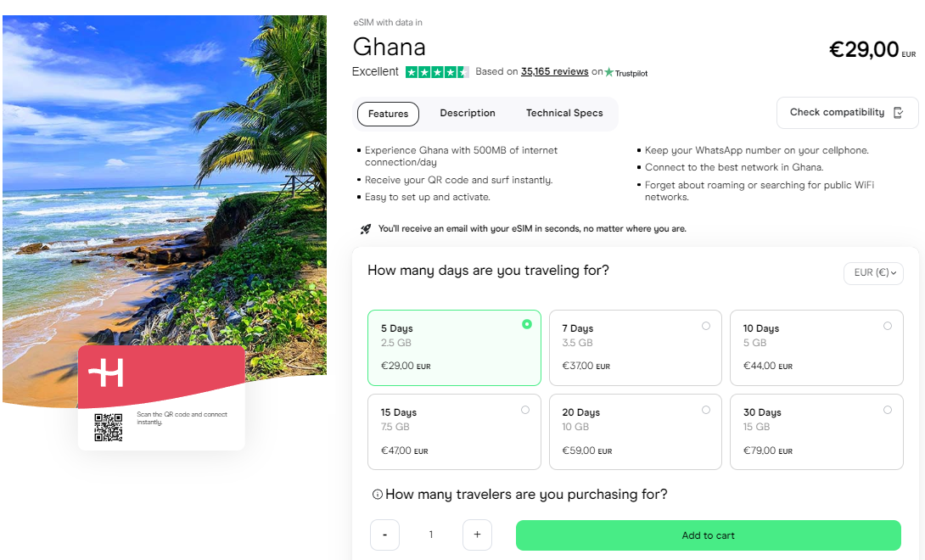
Task: Open the EUR (€) currency dropdown
Action: pos(874,273)
